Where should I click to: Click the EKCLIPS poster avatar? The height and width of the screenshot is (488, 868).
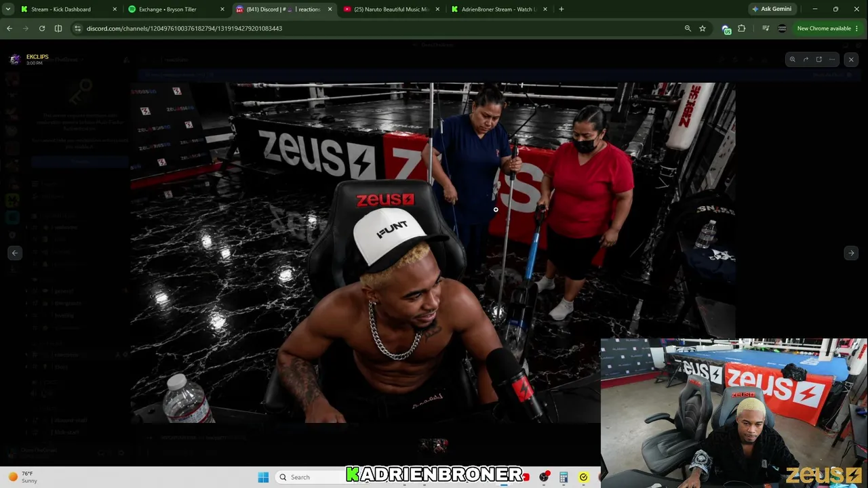15,60
